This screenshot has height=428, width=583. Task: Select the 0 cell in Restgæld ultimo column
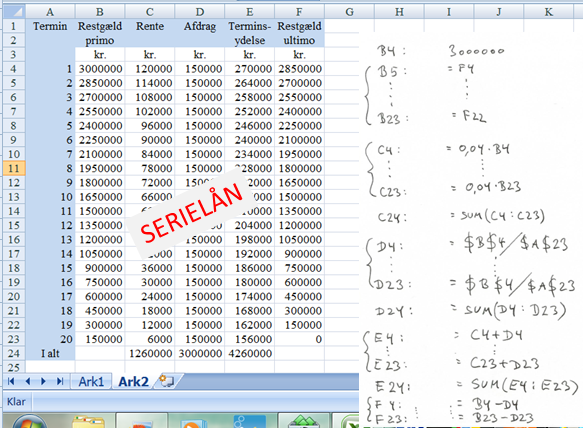(299, 339)
